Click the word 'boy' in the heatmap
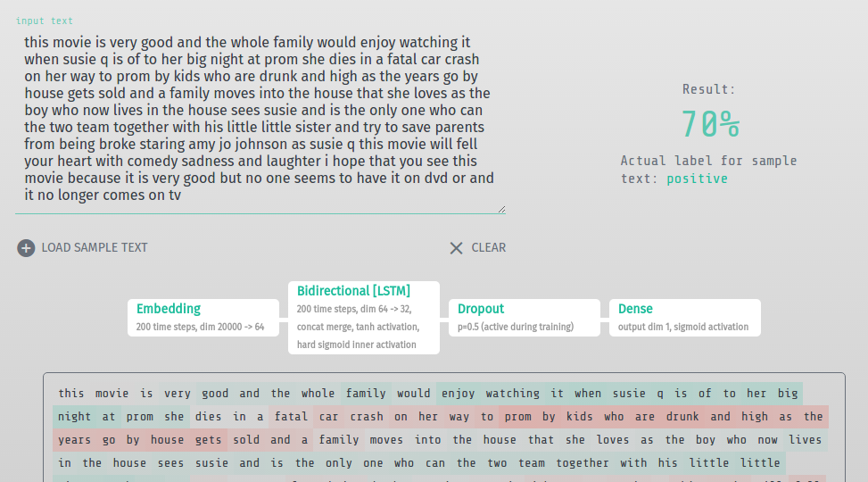 click(706, 440)
